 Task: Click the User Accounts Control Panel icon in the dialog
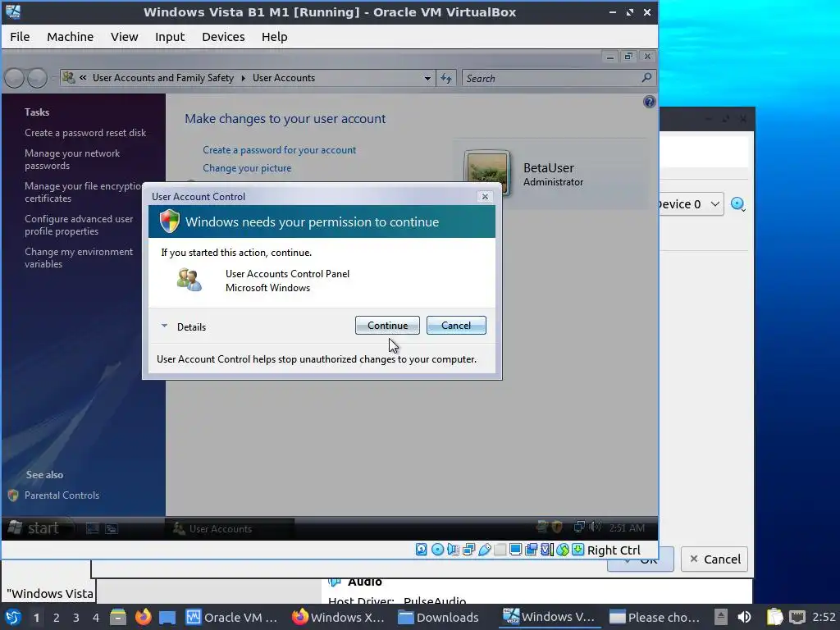click(x=189, y=280)
